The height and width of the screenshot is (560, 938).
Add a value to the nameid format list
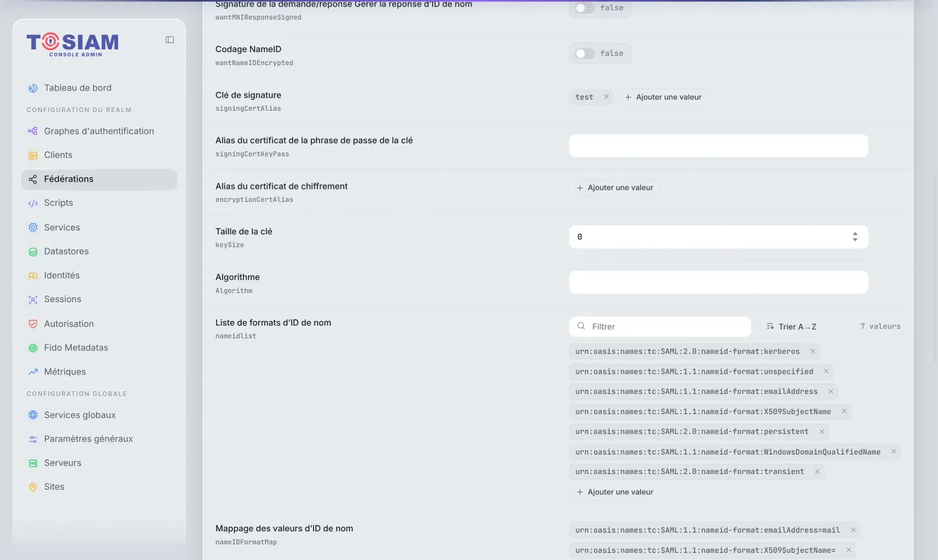[615, 492]
